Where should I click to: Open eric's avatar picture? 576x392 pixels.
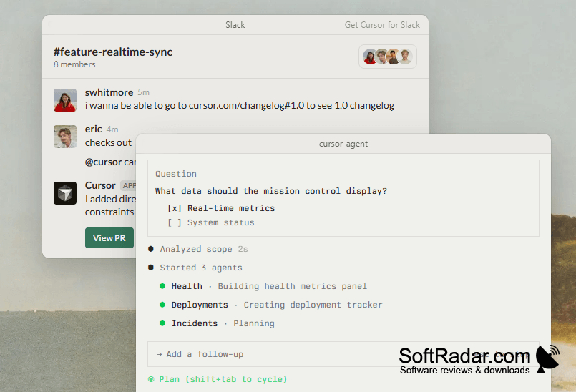(x=65, y=137)
